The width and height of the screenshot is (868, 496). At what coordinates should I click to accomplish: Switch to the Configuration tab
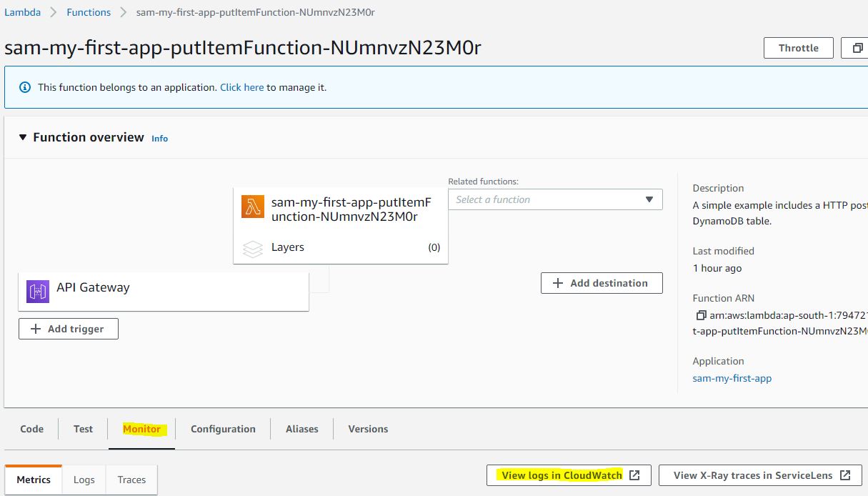[x=223, y=429]
